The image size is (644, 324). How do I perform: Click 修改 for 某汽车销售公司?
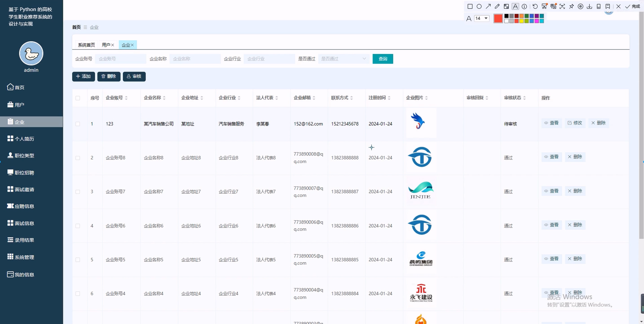pyautogui.click(x=575, y=123)
